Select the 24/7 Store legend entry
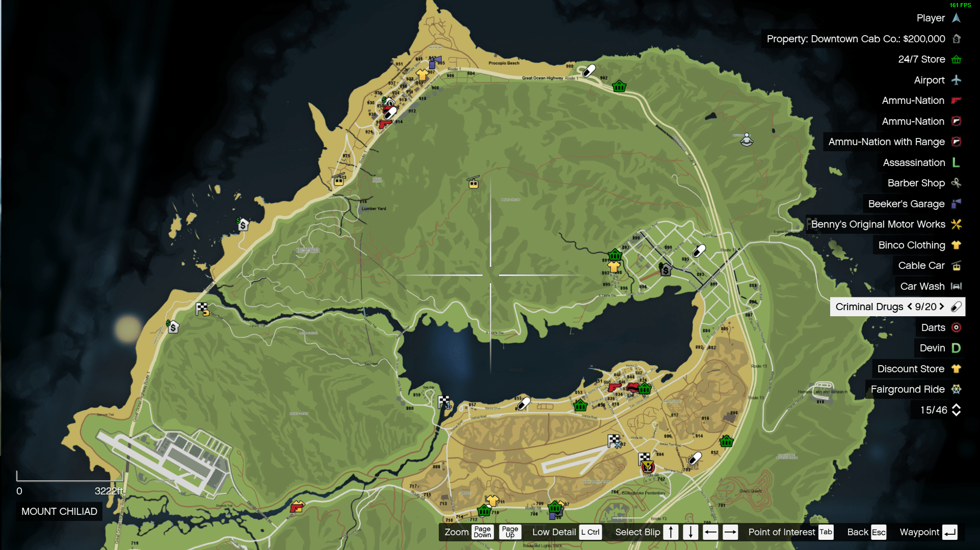The width and height of the screenshot is (980, 550). click(930, 60)
